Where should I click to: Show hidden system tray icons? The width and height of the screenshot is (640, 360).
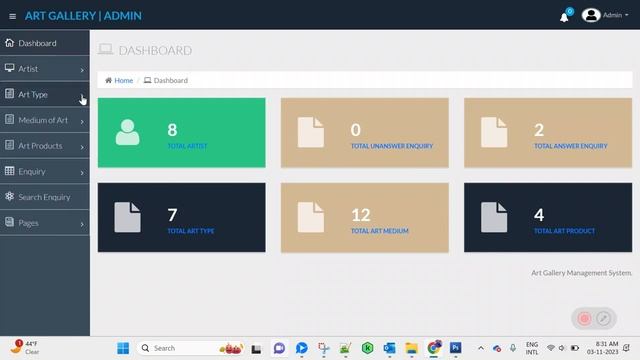(x=481, y=348)
